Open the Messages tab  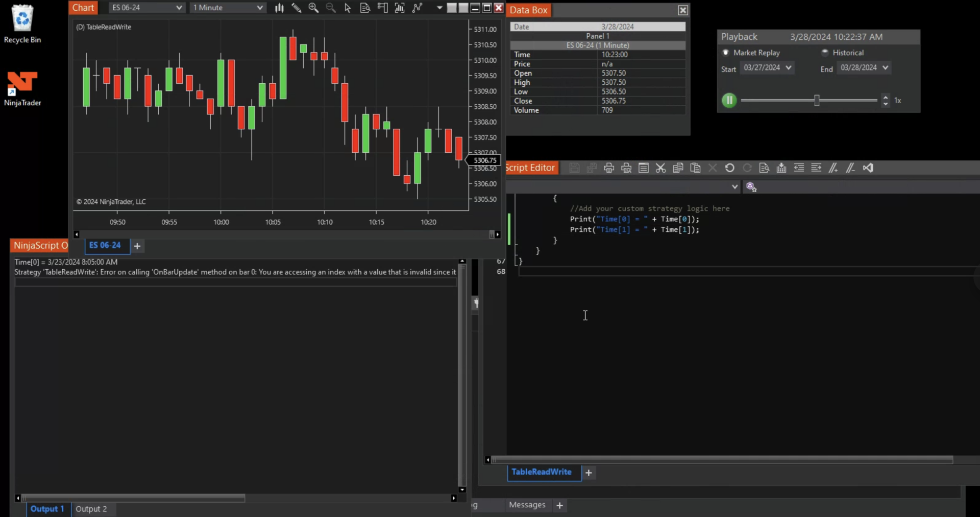pyautogui.click(x=527, y=505)
